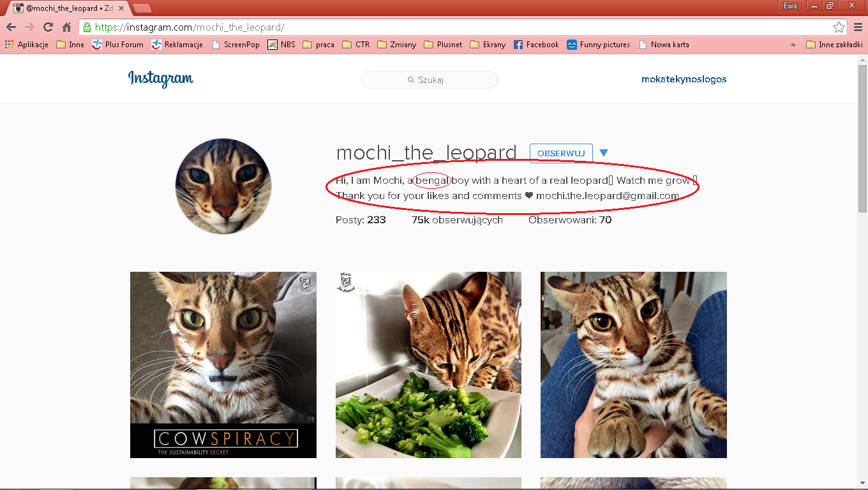This screenshot has height=490, width=868.
Task: Open the mokatekynoslogos profile link
Action: [684, 79]
